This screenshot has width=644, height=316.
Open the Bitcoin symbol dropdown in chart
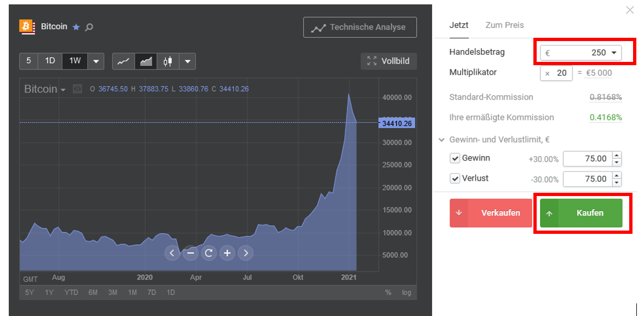(x=64, y=90)
